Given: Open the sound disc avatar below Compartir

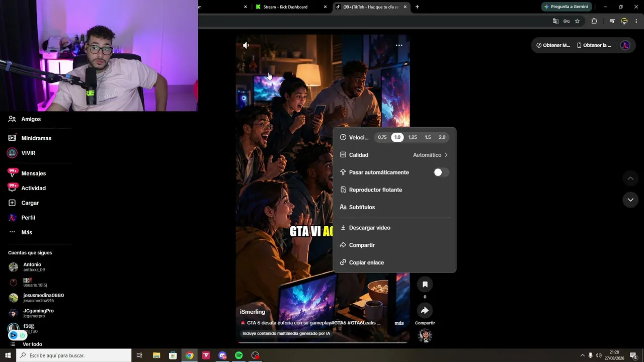Looking at the screenshot, I should 425,335.
